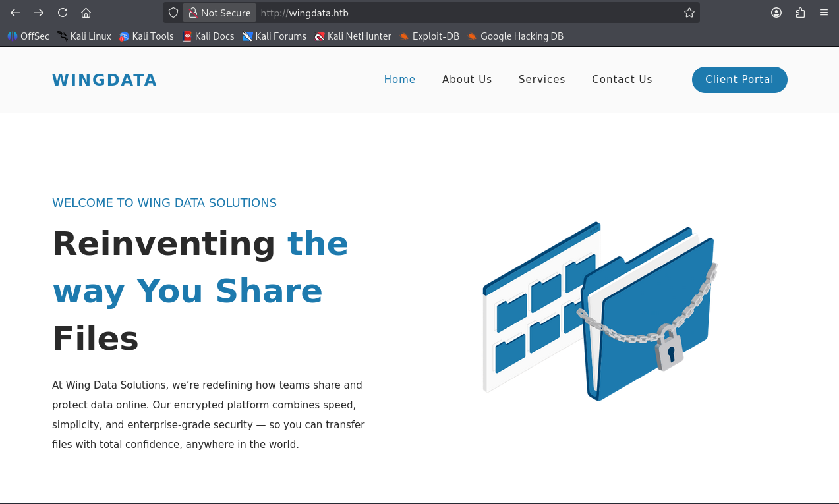Open the OffSec bookmark
The width and height of the screenshot is (839, 504).
28,36
